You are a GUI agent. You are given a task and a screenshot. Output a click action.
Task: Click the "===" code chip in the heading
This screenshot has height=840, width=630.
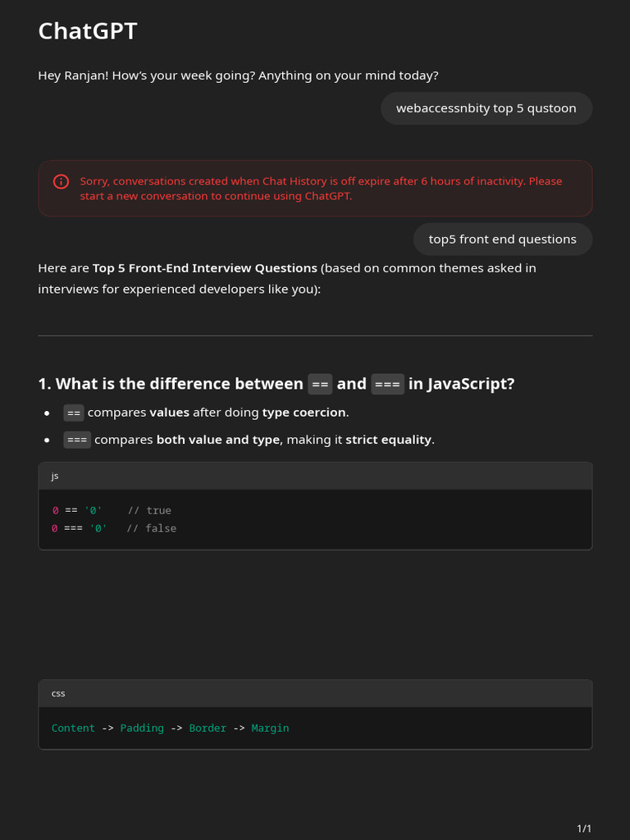pos(387,384)
